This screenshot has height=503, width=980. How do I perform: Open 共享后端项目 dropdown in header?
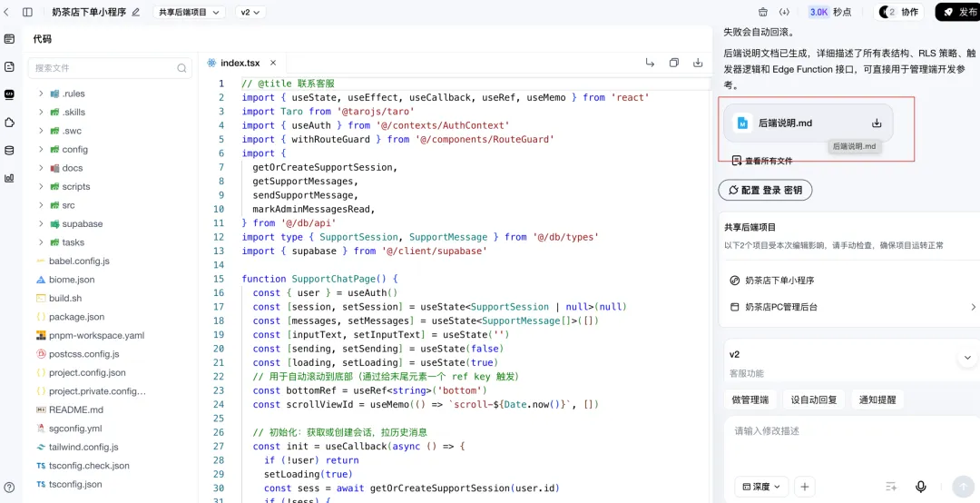point(190,12)
